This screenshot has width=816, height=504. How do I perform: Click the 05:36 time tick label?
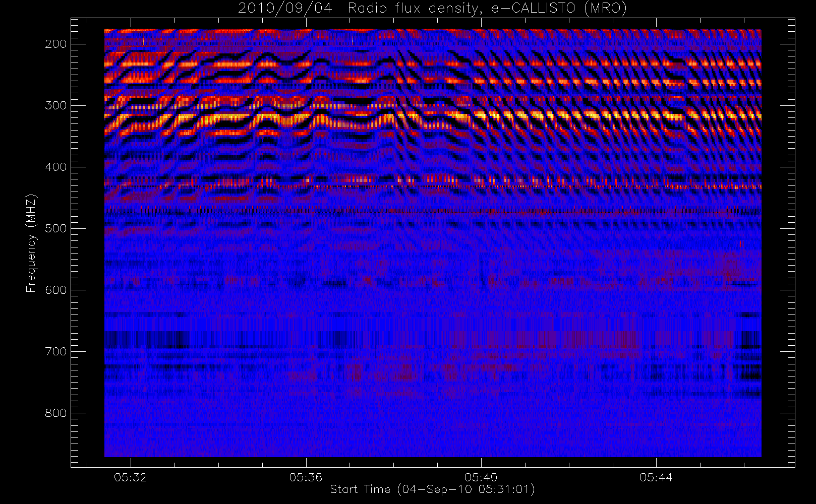[x=306, y=477]
